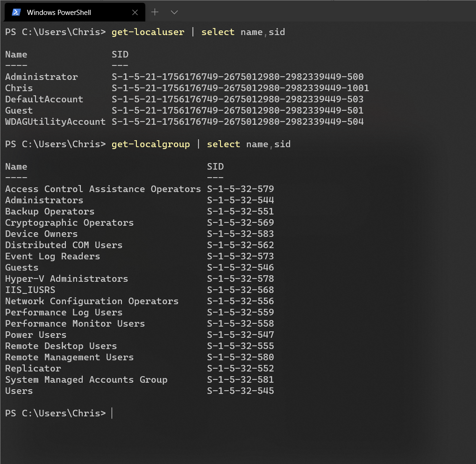Click the SID ending in -501
476x464 pixels.
238,111
